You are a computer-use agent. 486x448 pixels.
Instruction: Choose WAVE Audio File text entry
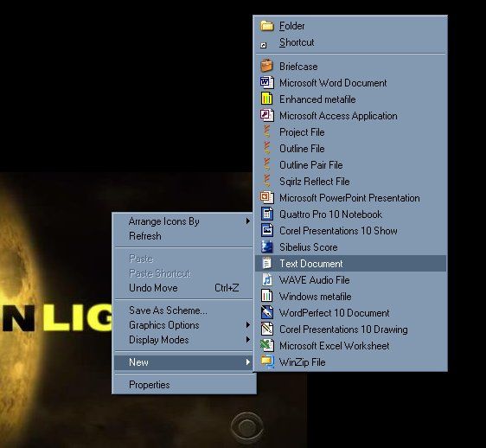point(314,280)
